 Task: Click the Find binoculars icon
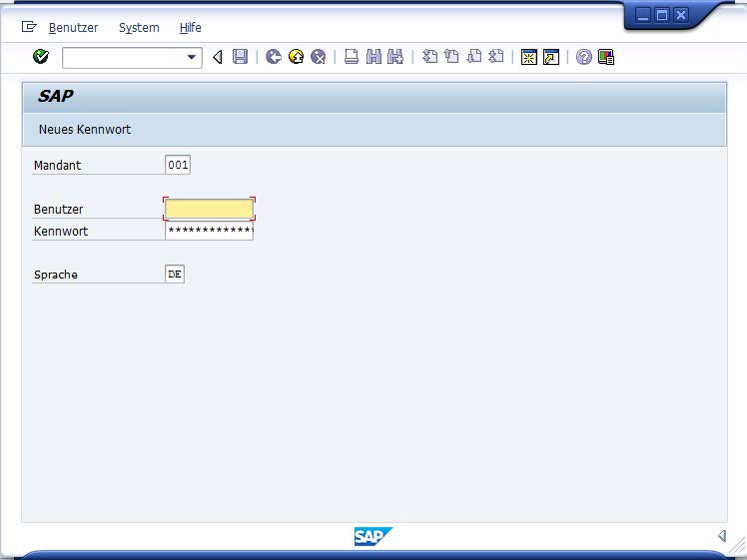tap(373, 57)
